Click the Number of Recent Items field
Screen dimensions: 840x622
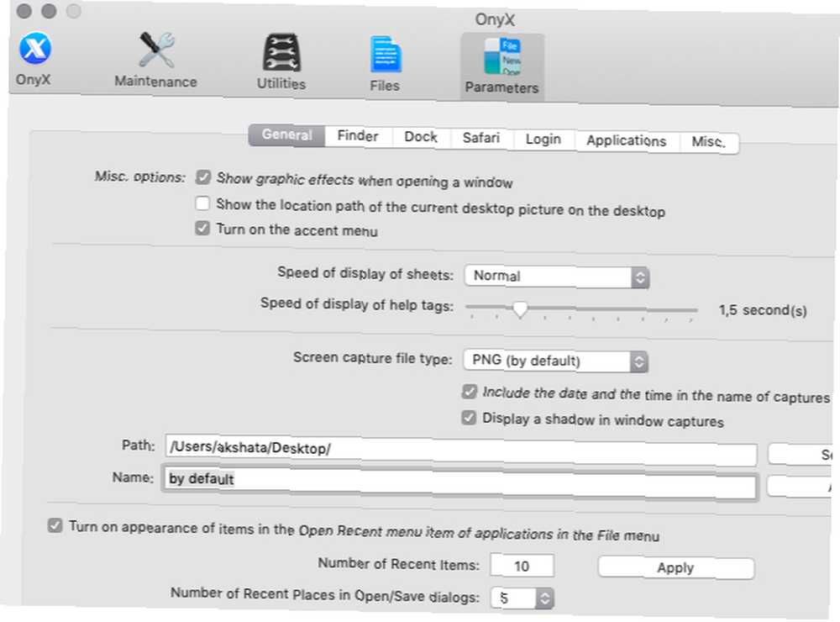click(522, 567)
